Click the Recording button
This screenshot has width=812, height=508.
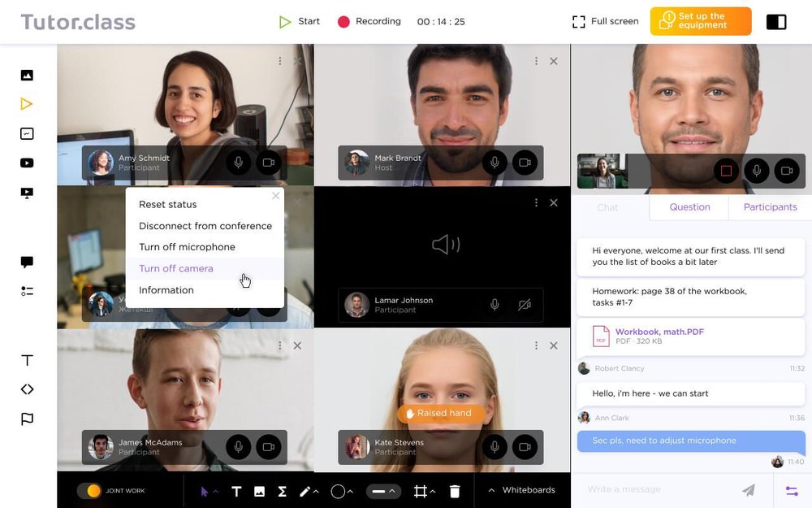pyautogui.click(x=369, y=21)
